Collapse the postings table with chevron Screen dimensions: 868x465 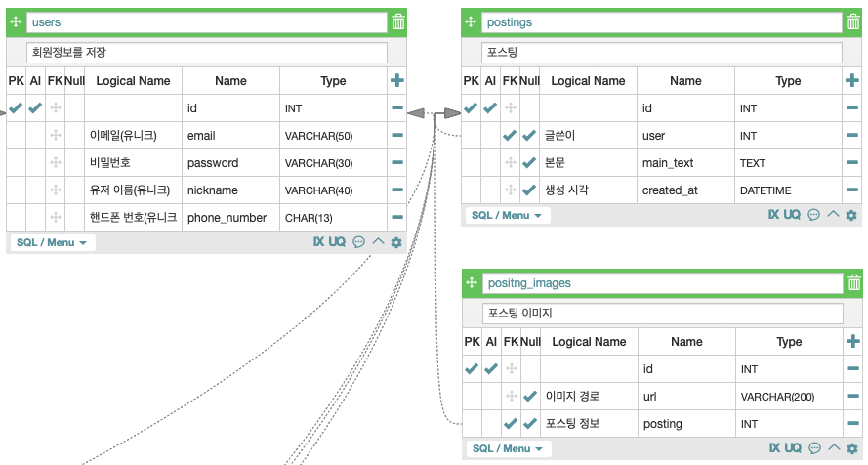click(833, 214)
